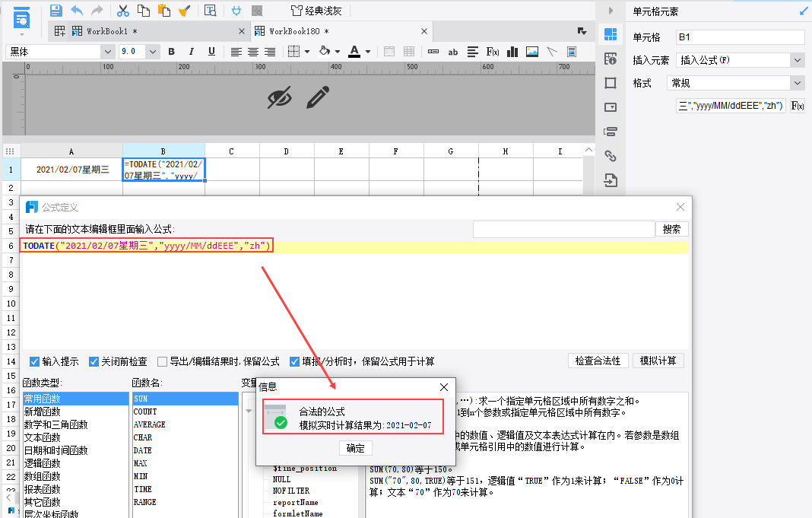Click the F(x) button beside formula field
Screen dimensions: 812x518
pos(797,106)
